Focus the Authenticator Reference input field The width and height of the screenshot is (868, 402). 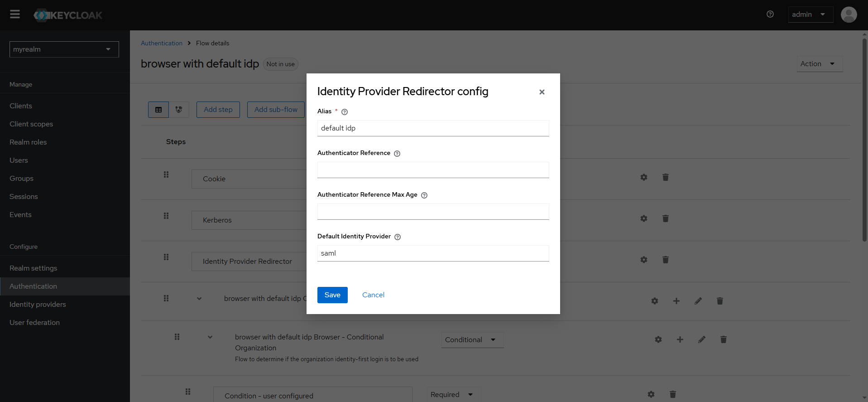433,170
